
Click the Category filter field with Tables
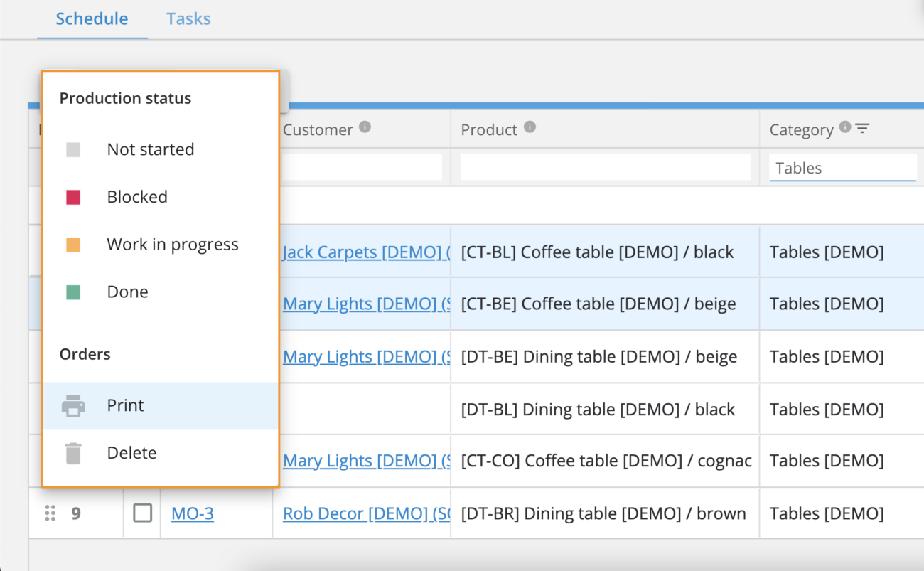(842, 169)
